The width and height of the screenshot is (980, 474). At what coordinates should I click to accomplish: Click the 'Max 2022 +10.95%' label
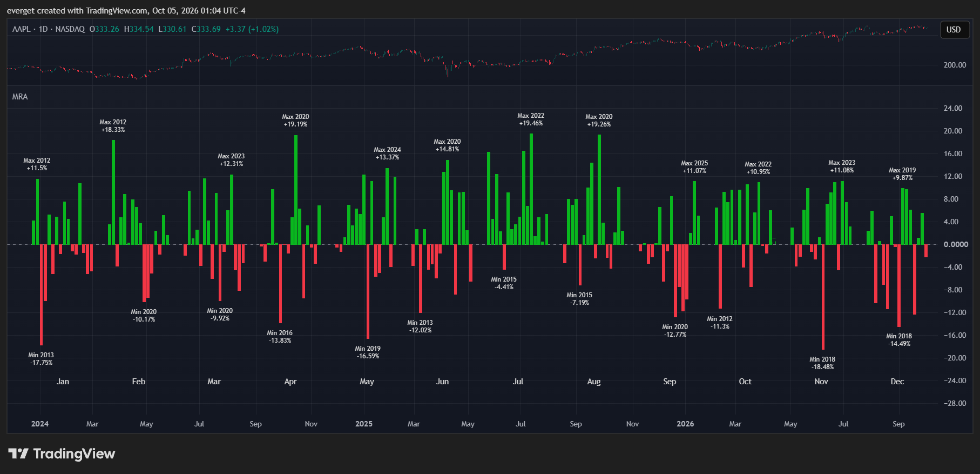(758, 168)
